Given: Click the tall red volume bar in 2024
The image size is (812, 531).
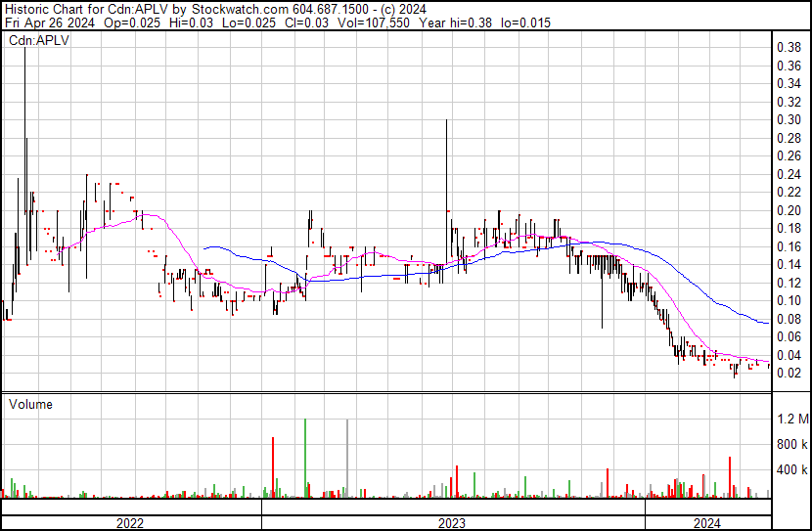Looking at the screenshot, I should coord(729,476).
